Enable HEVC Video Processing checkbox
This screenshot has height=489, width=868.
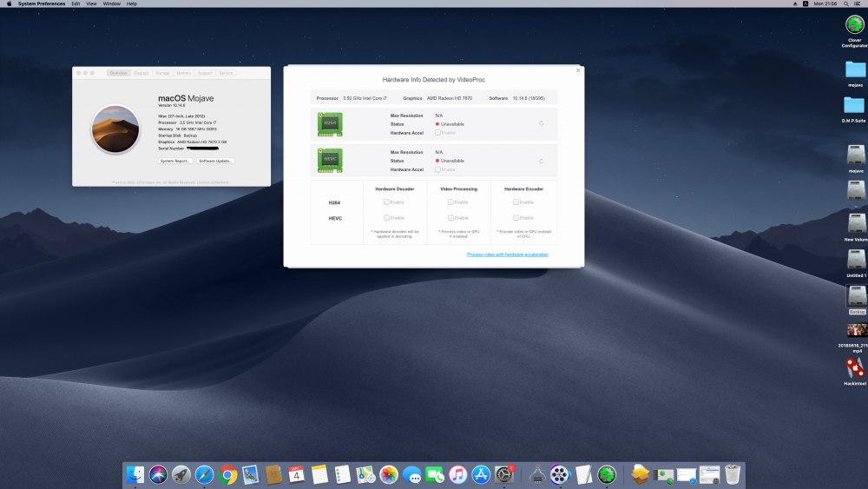point(450,218)
